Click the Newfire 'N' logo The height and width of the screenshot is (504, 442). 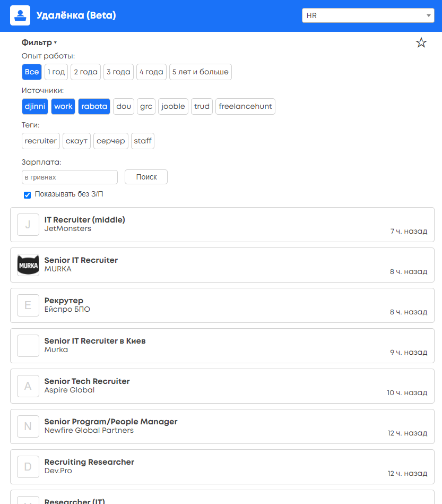coord(28,426)
